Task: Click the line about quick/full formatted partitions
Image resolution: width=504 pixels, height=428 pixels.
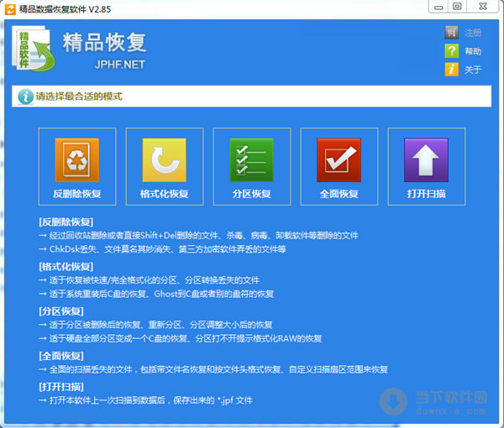Action: tap(150, 280)
